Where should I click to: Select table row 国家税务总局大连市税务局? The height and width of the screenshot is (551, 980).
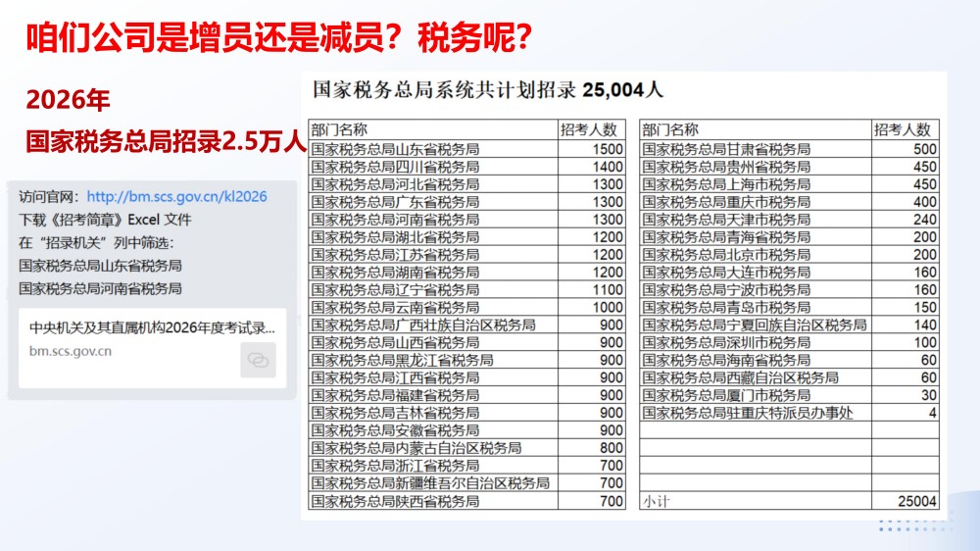coord(789,272)
